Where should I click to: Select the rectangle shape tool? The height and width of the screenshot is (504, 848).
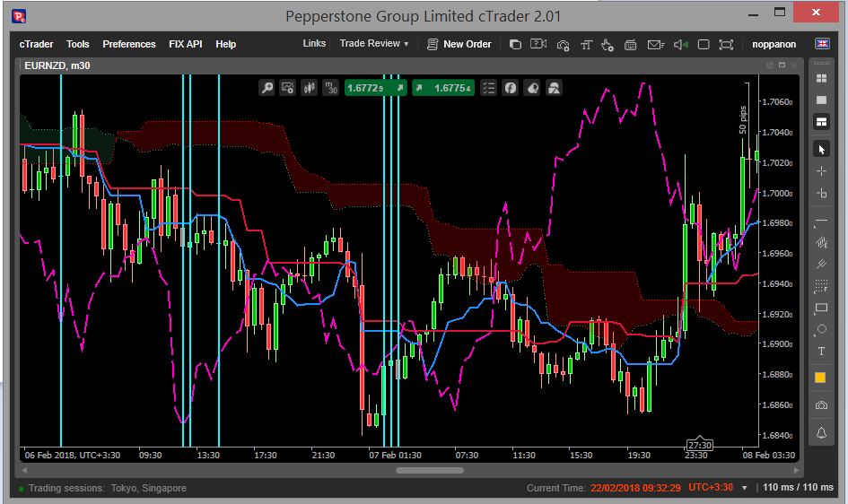[x=821, y=308]
